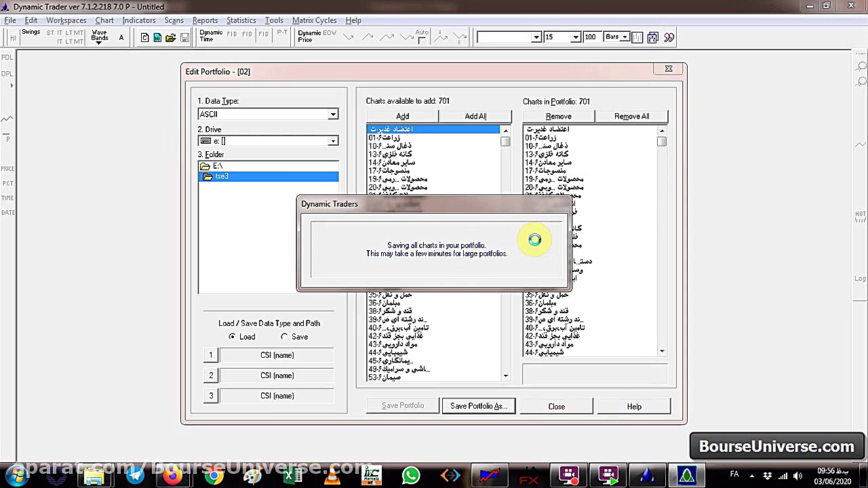Click the double-quote 99 toolbar icon
The height and width of the screenshot is (488, 868).
coord(669,37)
